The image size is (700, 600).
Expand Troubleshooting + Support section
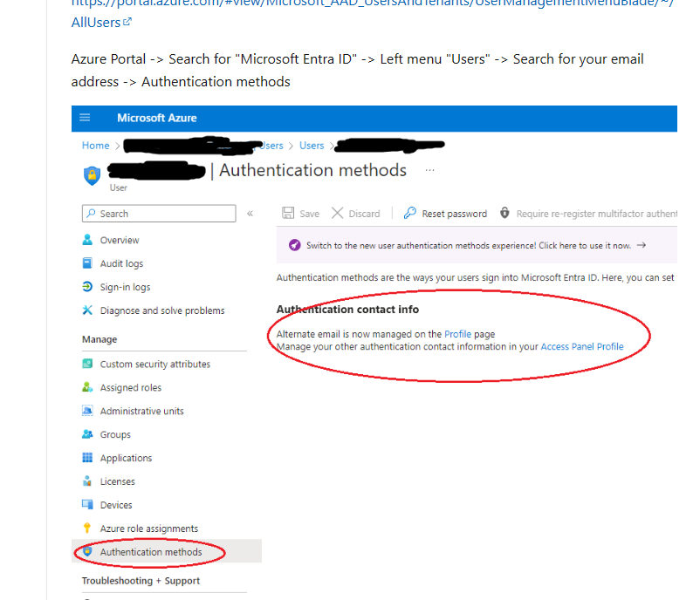140,580
